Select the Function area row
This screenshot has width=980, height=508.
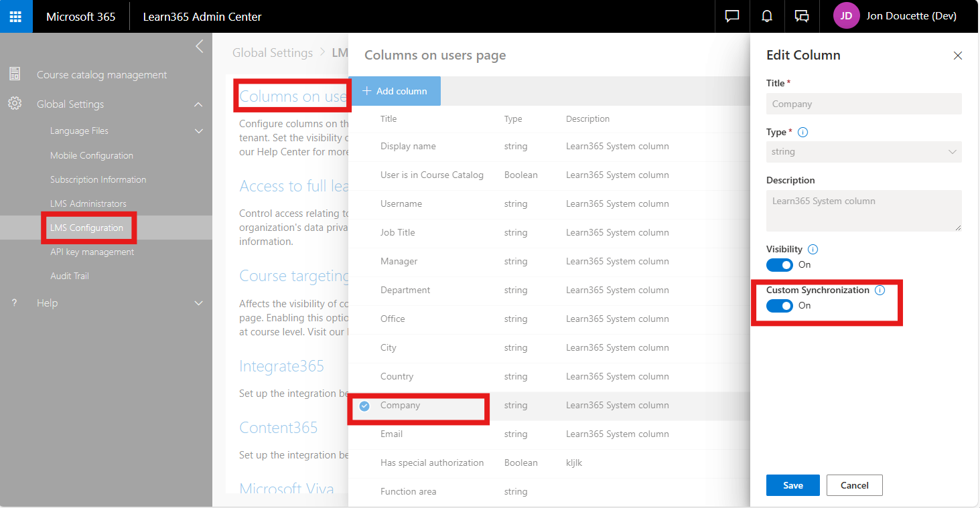[549, 491]
